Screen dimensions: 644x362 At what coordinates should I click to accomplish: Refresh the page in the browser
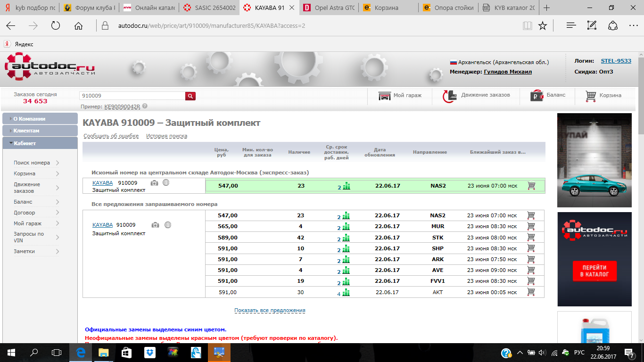click(56, 25)
